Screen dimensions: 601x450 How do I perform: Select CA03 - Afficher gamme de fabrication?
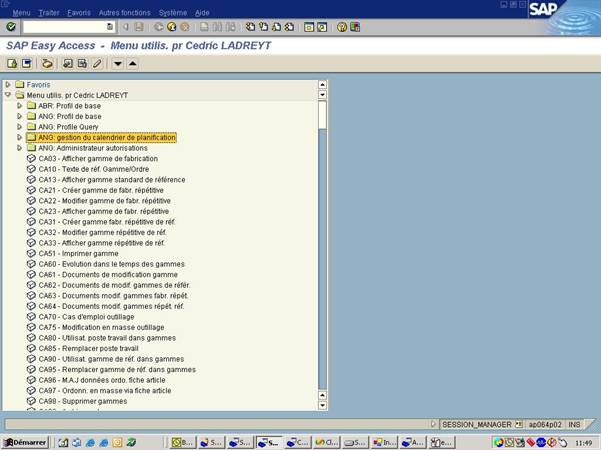(x=98, y=158)
